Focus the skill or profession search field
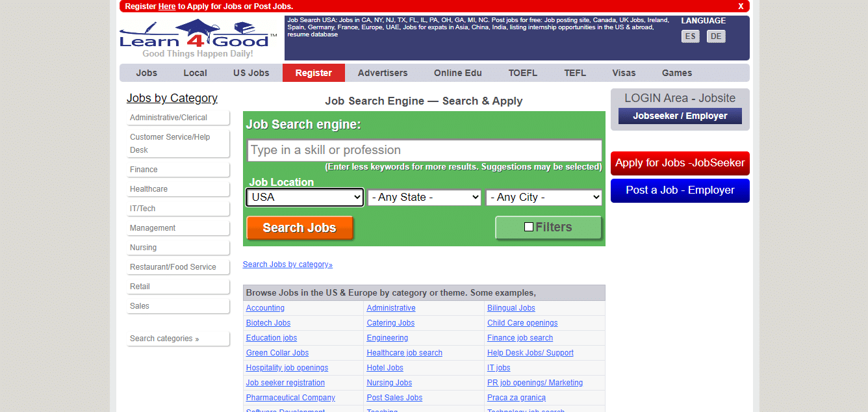 pyautogui.click(x=425, y=150)
